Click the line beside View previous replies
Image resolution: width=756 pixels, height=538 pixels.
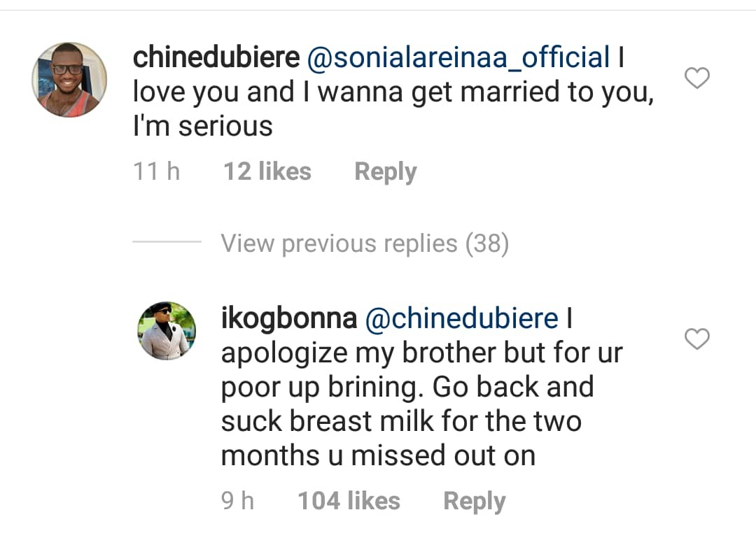tap(167, 243)
